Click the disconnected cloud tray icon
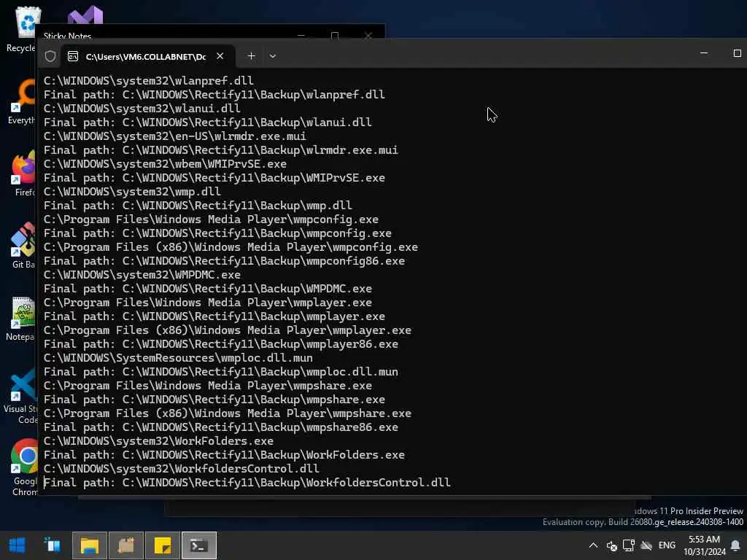Image resolution: width=747 pixels, height=560 pixels. [x=646, y=545]
